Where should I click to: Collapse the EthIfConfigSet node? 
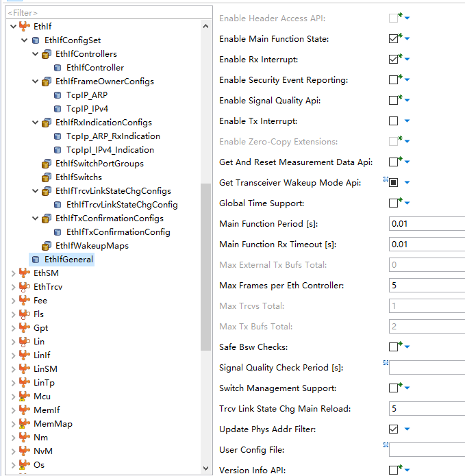tap(24, 40)
